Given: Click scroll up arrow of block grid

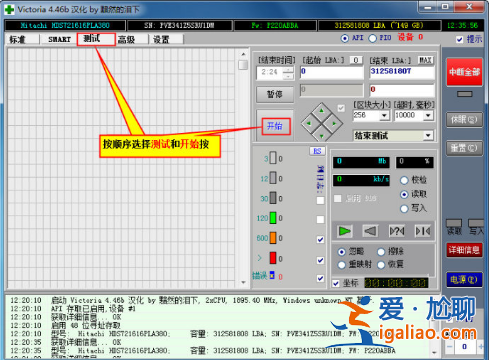Looking at the screenshot, I should click(243, 54).
